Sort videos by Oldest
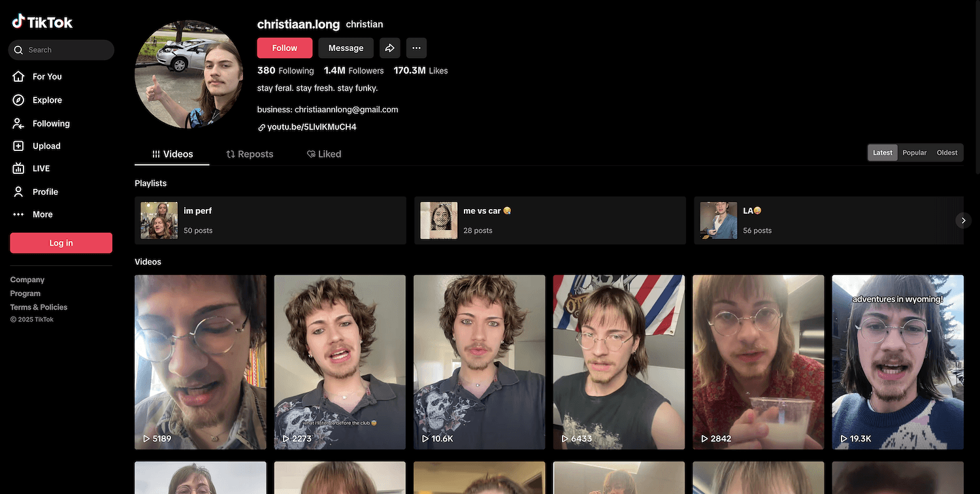980x494 pixels. [x=947, y=152]
